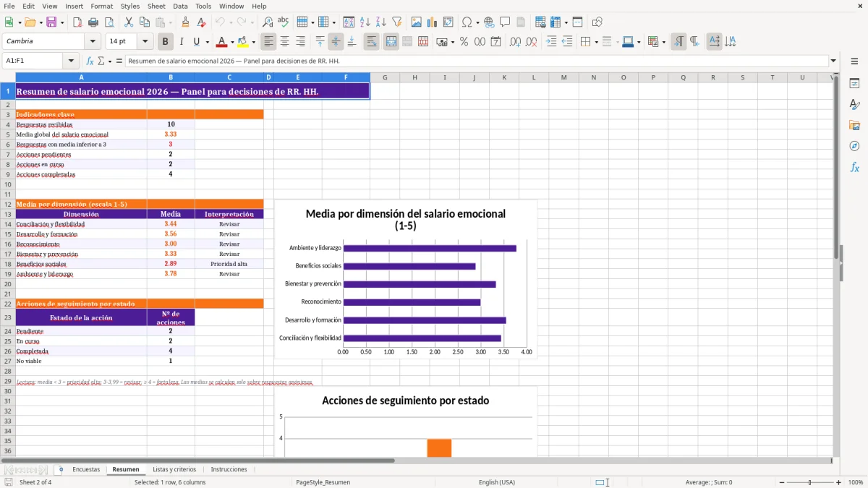Image resolution: width=868 pixels, height=488 pixels.
Task: Click 100% zoom level
Action: (x=856, y=482)
